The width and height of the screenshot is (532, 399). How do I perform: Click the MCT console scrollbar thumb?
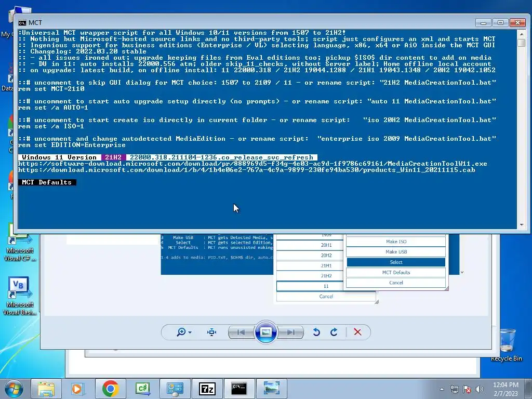522,43
